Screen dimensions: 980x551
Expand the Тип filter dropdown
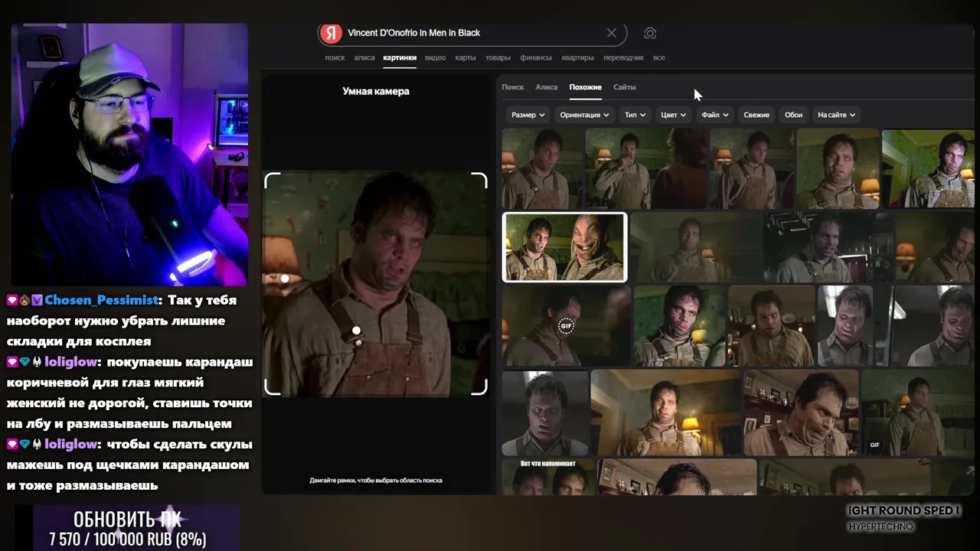[635, 115]
